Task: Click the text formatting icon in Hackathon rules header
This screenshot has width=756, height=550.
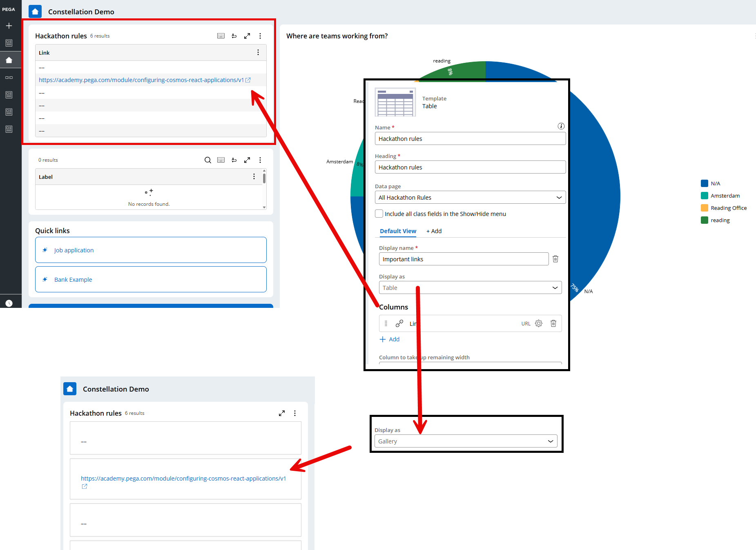Action: tap(234, 36)
